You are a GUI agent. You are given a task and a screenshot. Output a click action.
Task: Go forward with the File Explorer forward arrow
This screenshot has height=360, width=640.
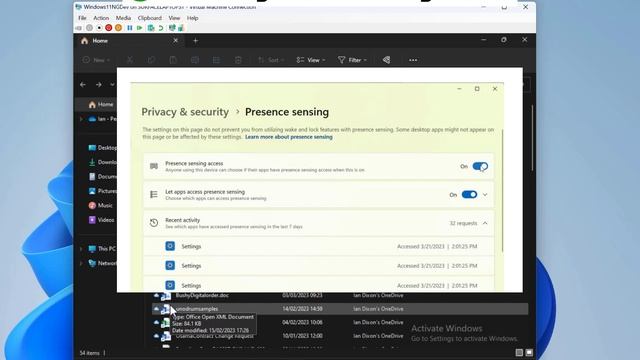(x=98, y=84)
